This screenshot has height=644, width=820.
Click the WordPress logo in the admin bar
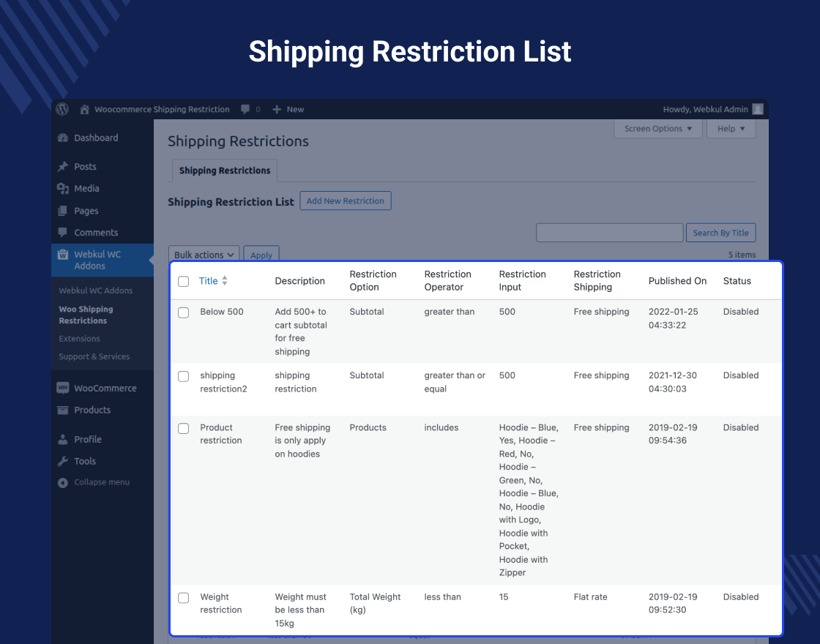[x=62, y=109]
